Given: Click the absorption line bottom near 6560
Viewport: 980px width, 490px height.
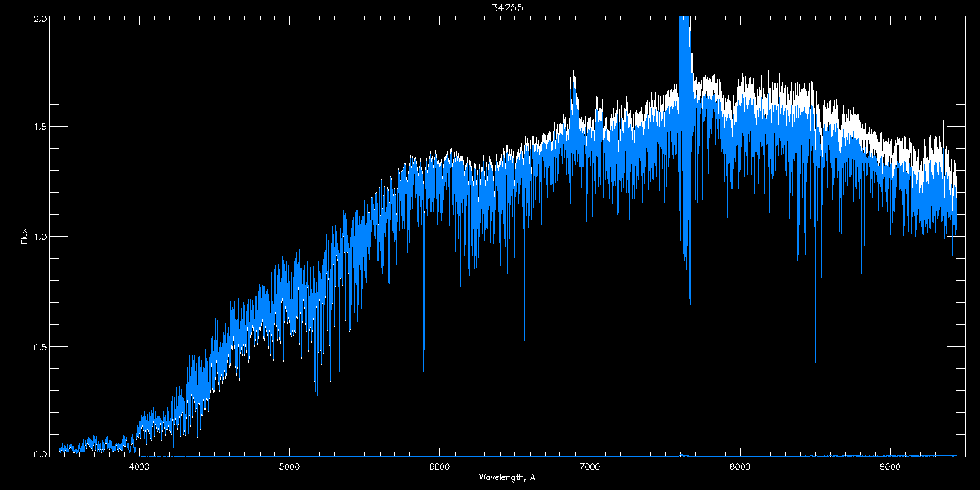Looking at the screenshot, I should (x=524, y=338).
